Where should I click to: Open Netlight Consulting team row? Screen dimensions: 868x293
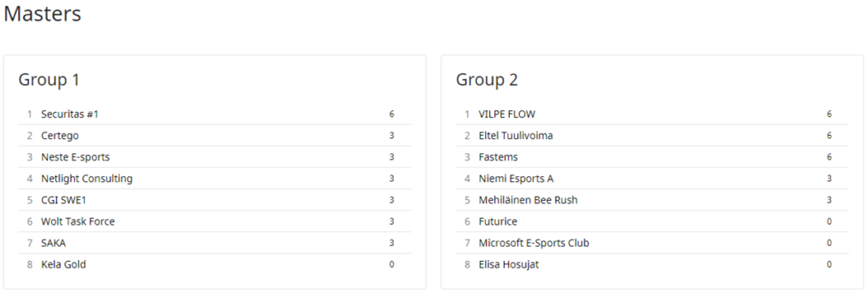(x=87, y=179)
